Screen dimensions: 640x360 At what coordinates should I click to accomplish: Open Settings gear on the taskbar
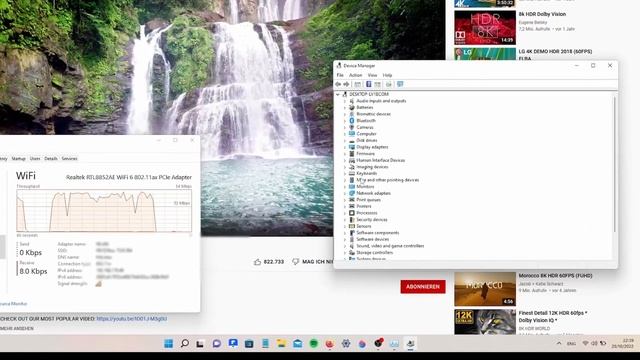tap(346, 344)
